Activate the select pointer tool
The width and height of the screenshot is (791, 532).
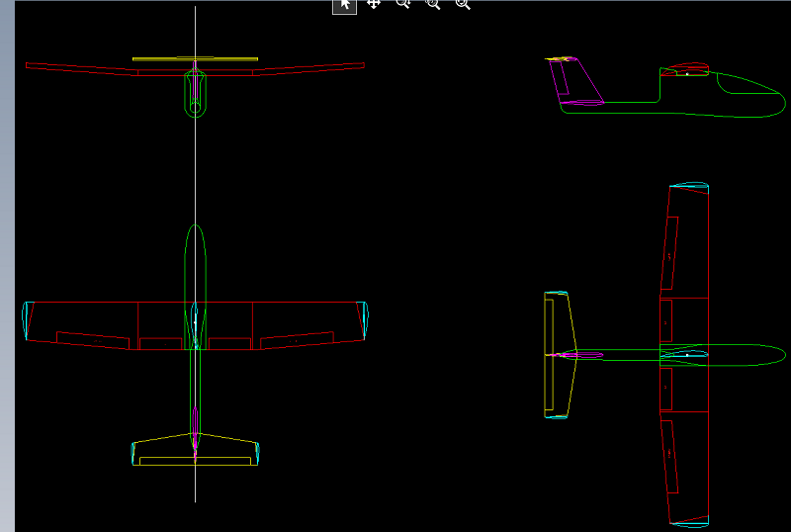coord(344,5)
